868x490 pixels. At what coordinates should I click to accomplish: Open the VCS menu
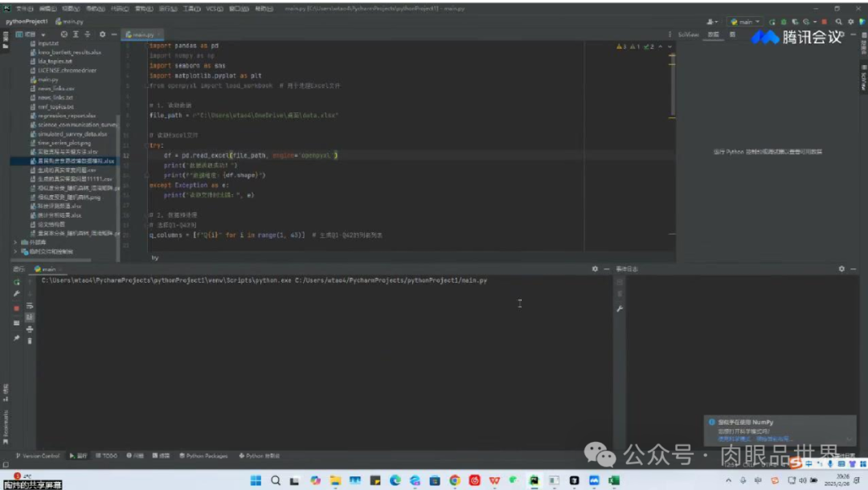coord(215,9)
